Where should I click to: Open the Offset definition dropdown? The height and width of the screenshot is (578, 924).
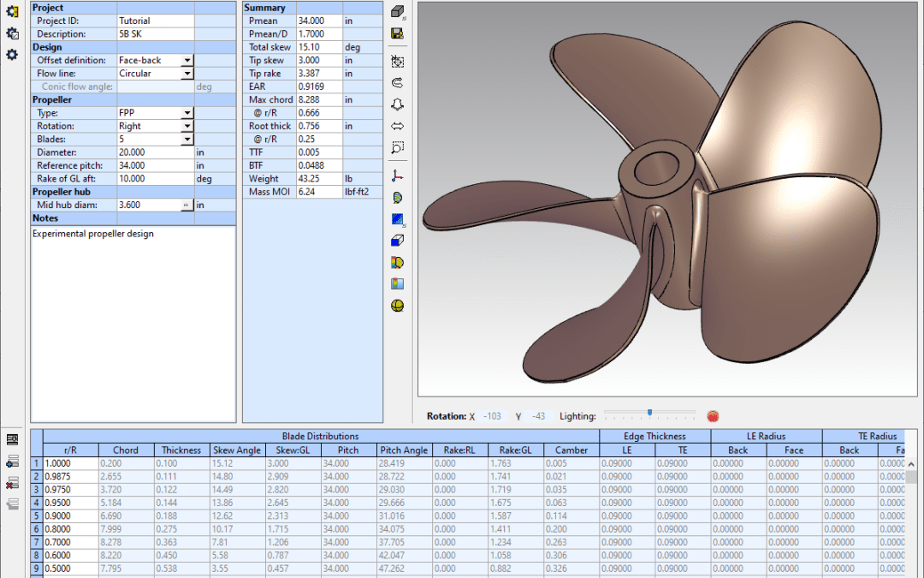[x=187, y=61]
